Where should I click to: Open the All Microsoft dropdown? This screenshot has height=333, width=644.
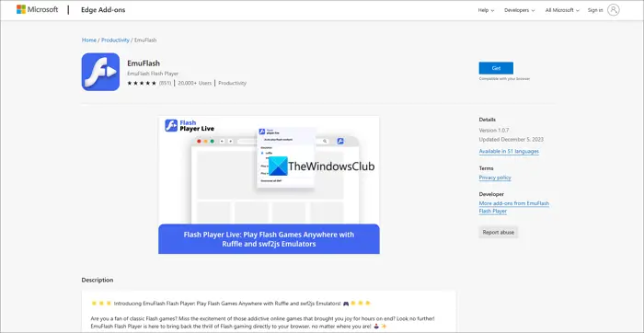pos(562,10)
